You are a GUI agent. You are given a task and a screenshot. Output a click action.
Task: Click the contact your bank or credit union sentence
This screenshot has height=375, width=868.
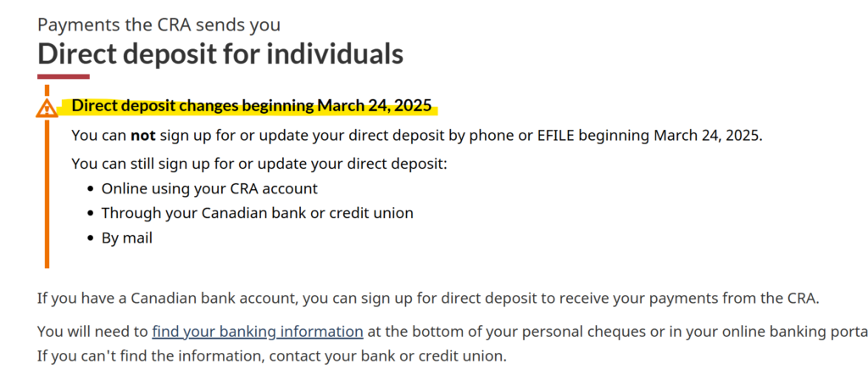point(272,355)
